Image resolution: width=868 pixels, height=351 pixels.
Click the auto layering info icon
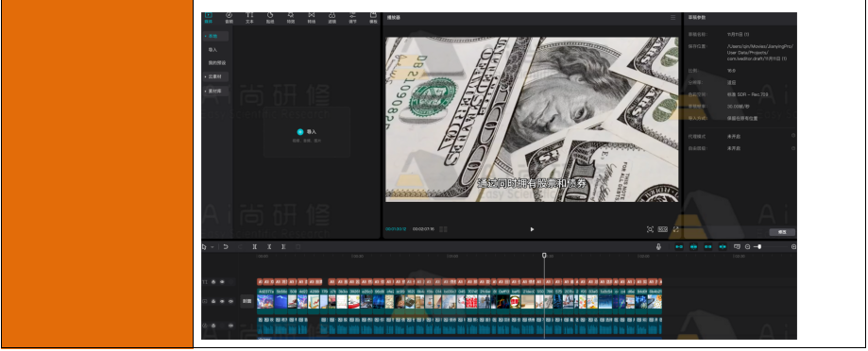click(x=793, y=148)
